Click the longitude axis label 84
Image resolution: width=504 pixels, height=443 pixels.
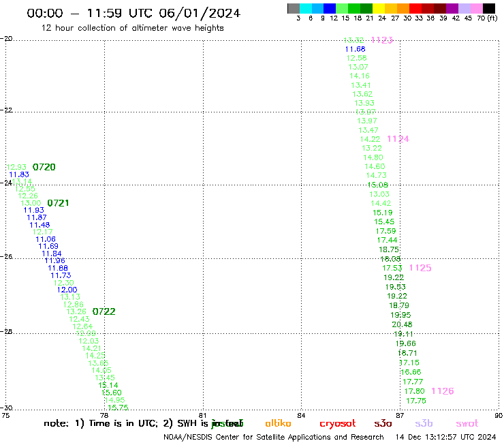301,415
